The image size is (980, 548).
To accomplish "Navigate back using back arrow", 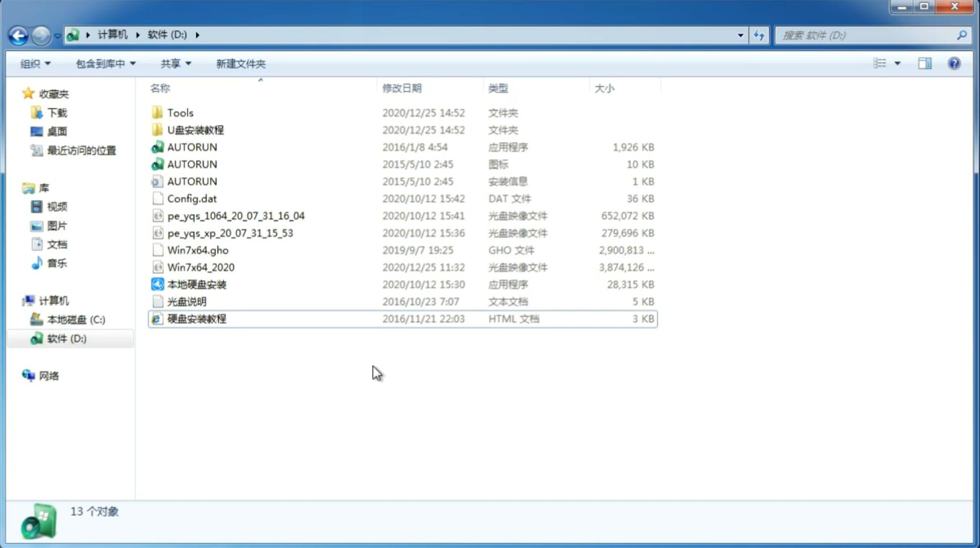I will pyautogui.click(x=18, y=34).
